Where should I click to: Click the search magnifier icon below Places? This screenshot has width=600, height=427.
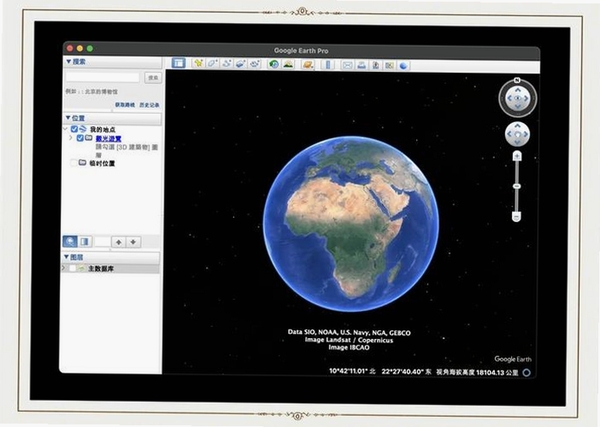point(70,241)
